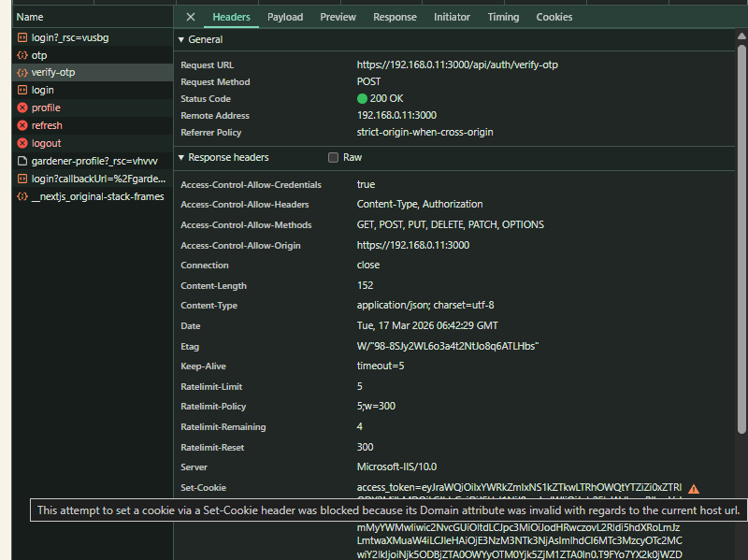Click the Access-Control-Allow-Headers value
Screen dimensions: 748x560
coord(420,204)
